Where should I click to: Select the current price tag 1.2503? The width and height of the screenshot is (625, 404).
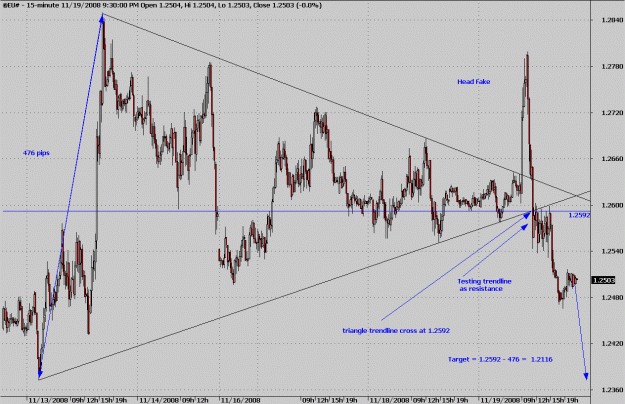(603, 280)
